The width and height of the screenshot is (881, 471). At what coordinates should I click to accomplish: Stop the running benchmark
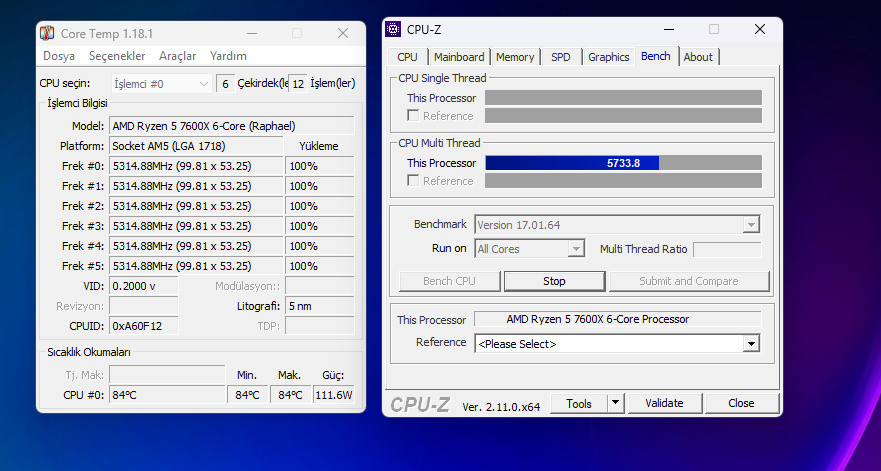[555, 281]
